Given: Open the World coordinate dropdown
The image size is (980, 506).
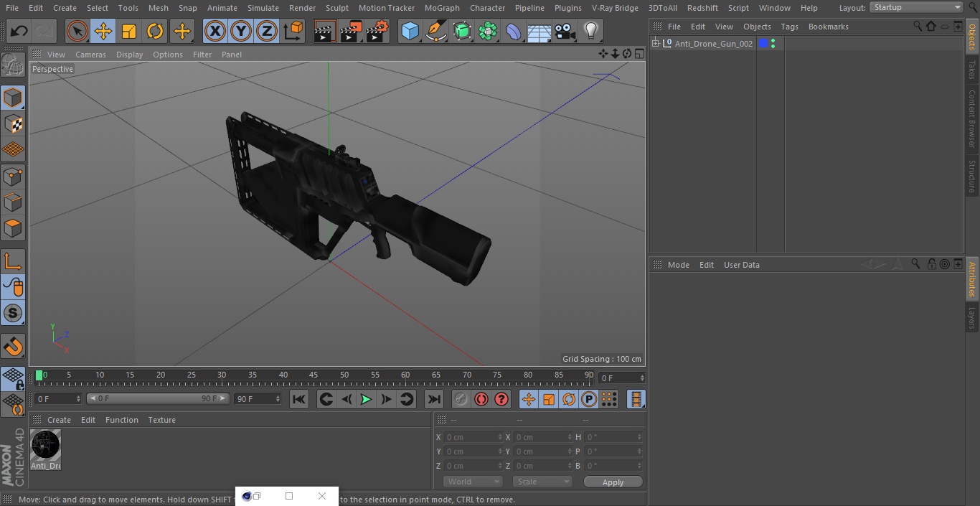Looking at the screenshot, I should (x=473, y=482).
